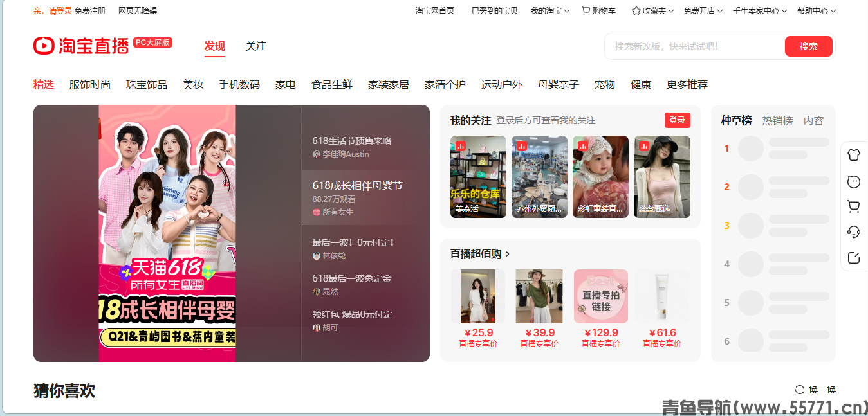Select 服饰时尚 category

90,85
